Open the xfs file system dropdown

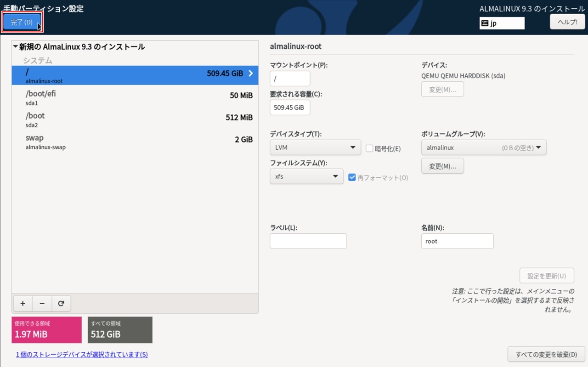[x=306, y=176]
